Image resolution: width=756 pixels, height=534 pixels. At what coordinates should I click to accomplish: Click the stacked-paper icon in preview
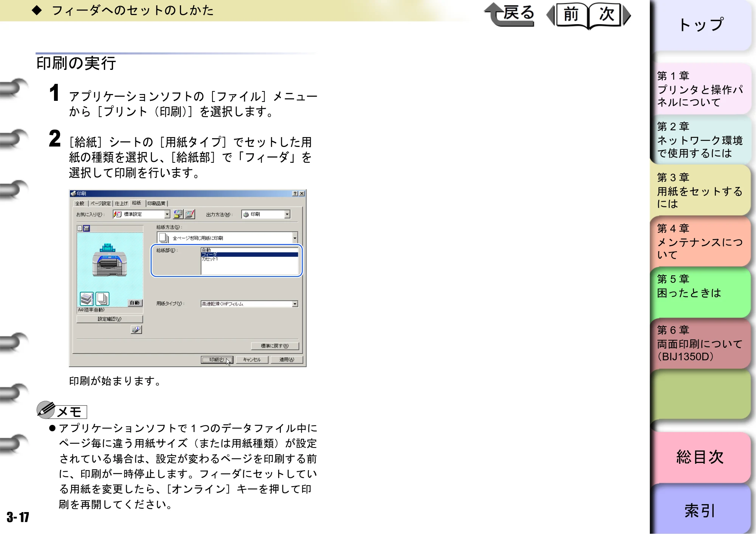[x=87, y=298]
